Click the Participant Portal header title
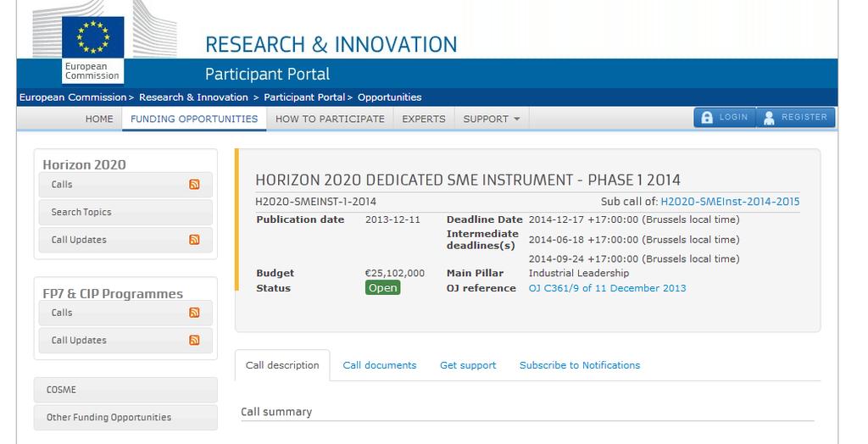This screenshot has height=444, width=868. (x=267, y=75)
